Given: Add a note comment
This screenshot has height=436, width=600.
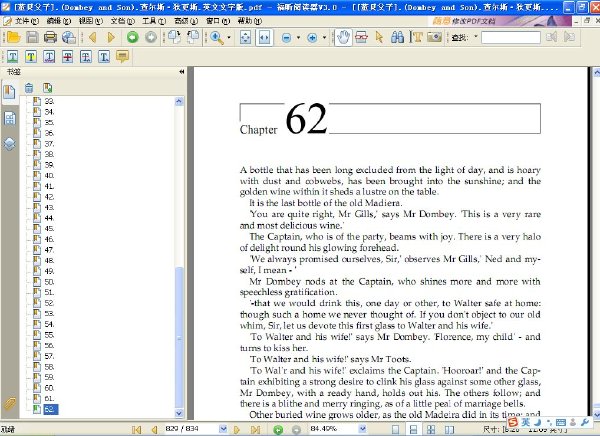Looking at the screenshot, I should (x=122, y=57).
